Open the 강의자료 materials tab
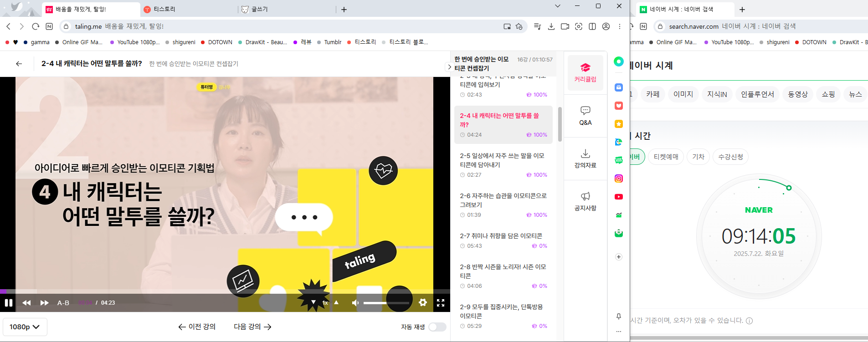Viewport: 868px width, 342px height. point(586,158)
